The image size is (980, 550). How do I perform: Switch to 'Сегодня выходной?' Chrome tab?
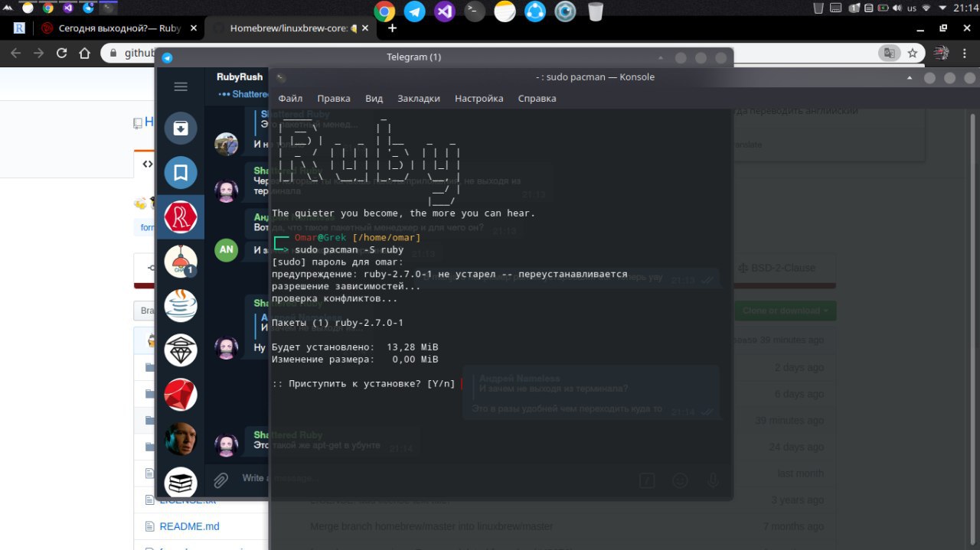[119, 28]
